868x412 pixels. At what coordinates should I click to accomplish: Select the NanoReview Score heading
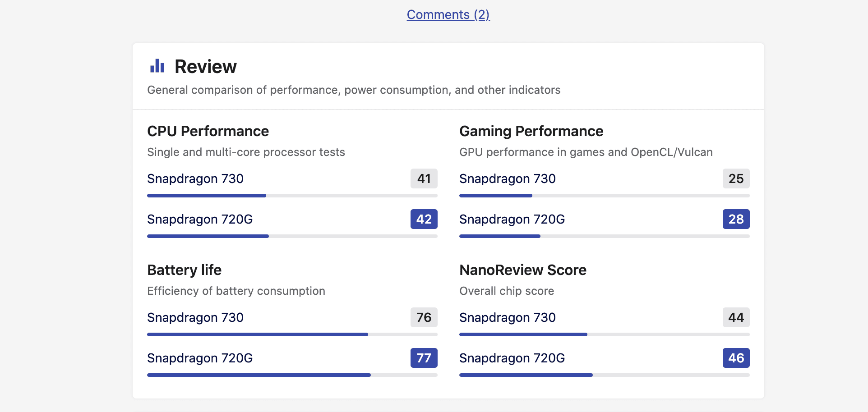(x=523, y=270)
